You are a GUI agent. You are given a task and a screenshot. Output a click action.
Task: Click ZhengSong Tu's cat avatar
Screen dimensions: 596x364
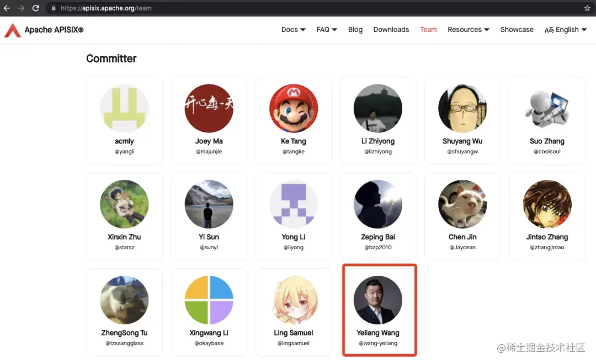click(x=124, y=300)
